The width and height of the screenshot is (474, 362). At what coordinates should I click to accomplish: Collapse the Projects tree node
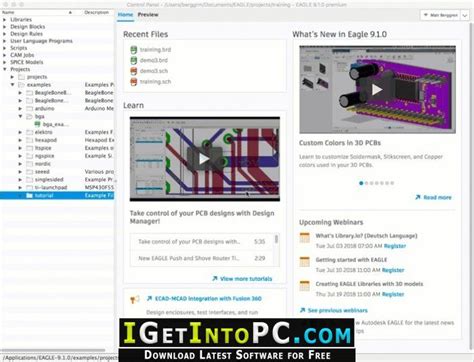[4, 69]
